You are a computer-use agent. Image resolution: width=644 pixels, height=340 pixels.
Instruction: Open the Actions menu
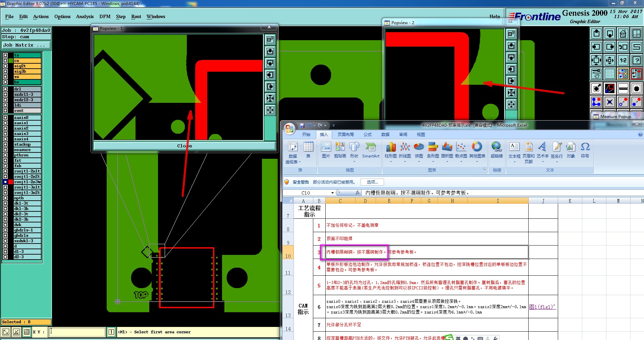(x=41, y=16)
